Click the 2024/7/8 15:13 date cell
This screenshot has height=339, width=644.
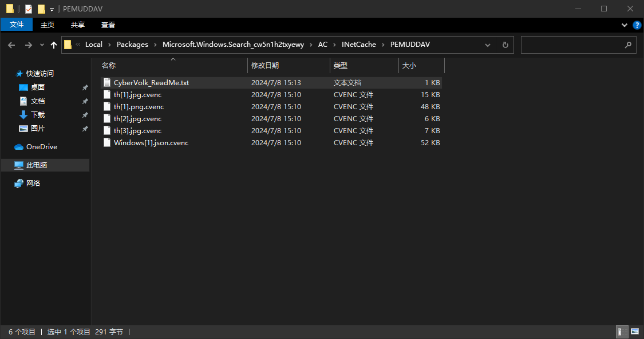pos(276,83)
